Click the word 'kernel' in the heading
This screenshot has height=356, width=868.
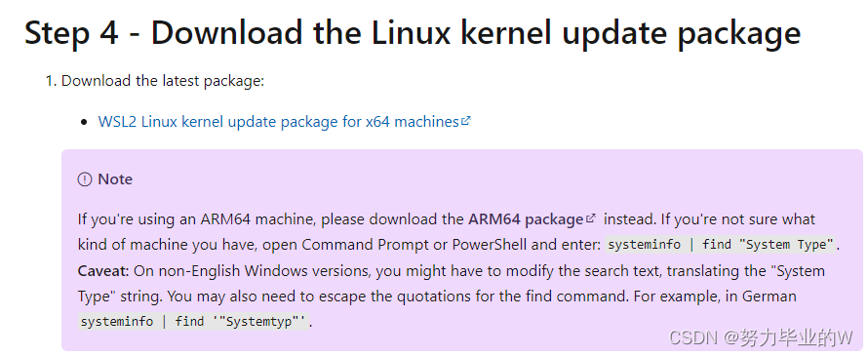(501, 32)
